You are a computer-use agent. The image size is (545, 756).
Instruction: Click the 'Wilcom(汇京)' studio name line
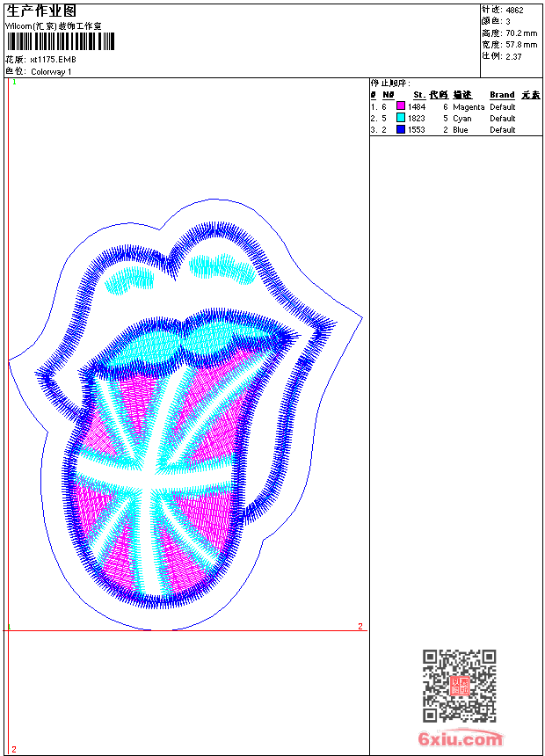click(x=54, y=26)
